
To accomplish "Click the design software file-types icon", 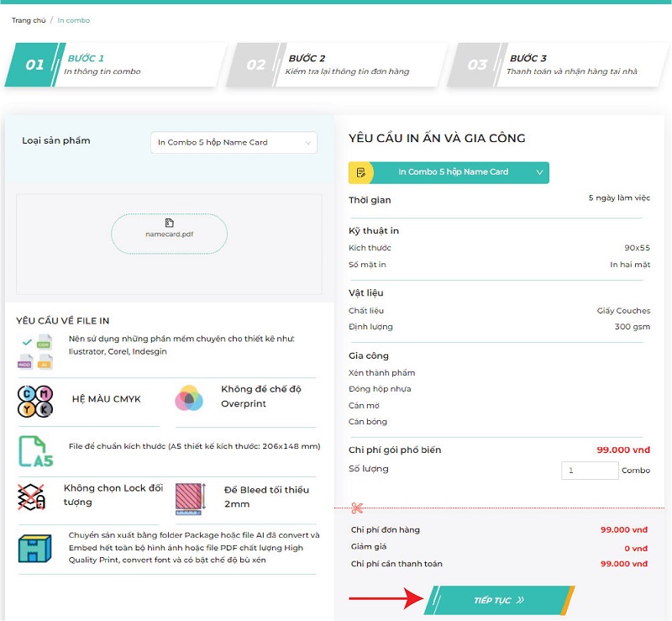I will [35, 352].
